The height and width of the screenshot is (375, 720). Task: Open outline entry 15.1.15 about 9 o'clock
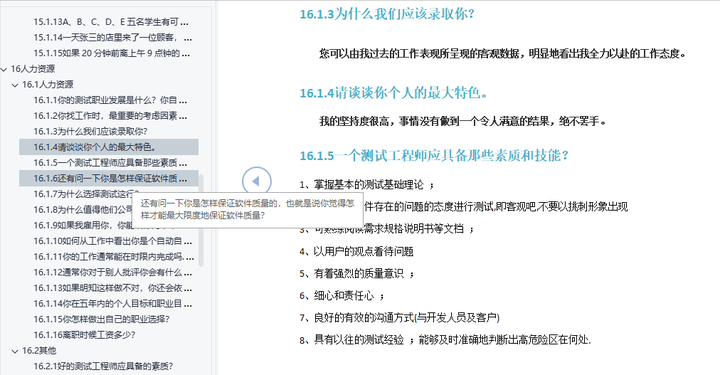click(111, 53)
